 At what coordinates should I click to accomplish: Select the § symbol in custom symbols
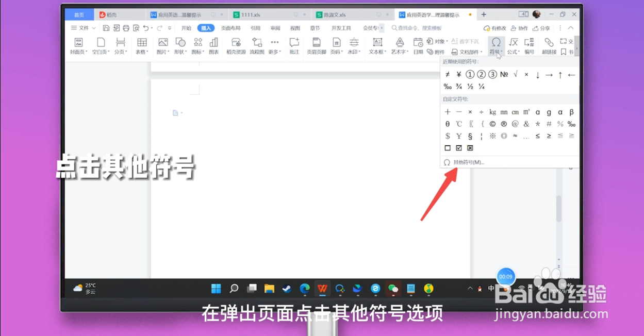coord(470,136)
